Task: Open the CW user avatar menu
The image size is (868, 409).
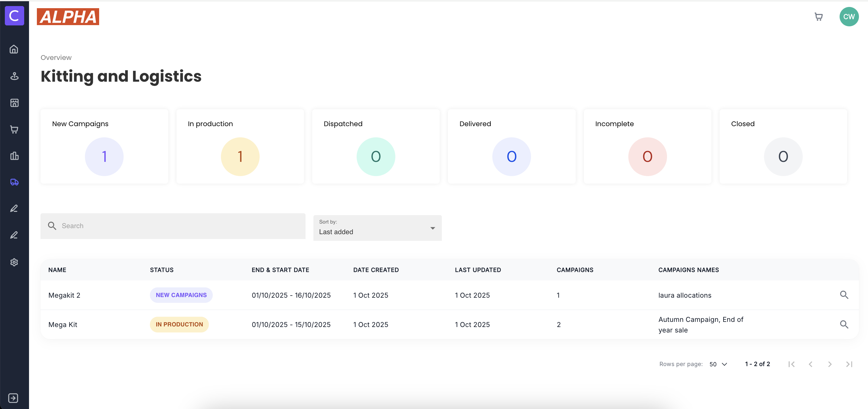Action: [x=849, y=17]
